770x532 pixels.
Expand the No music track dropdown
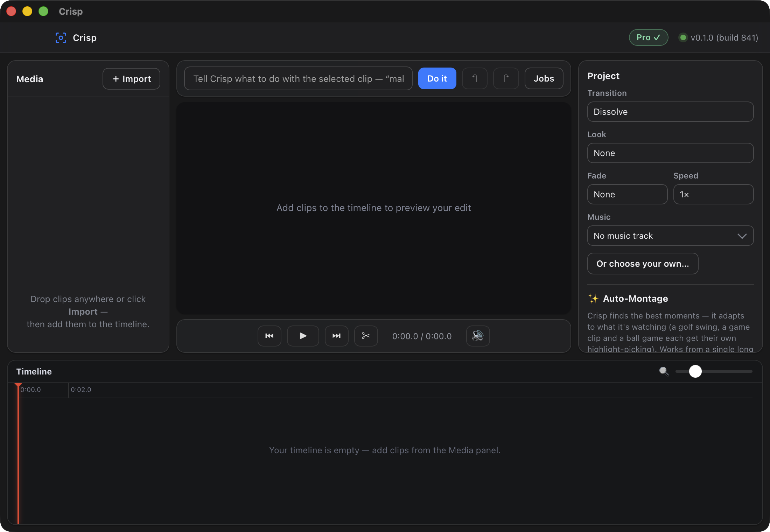(670, 236)
